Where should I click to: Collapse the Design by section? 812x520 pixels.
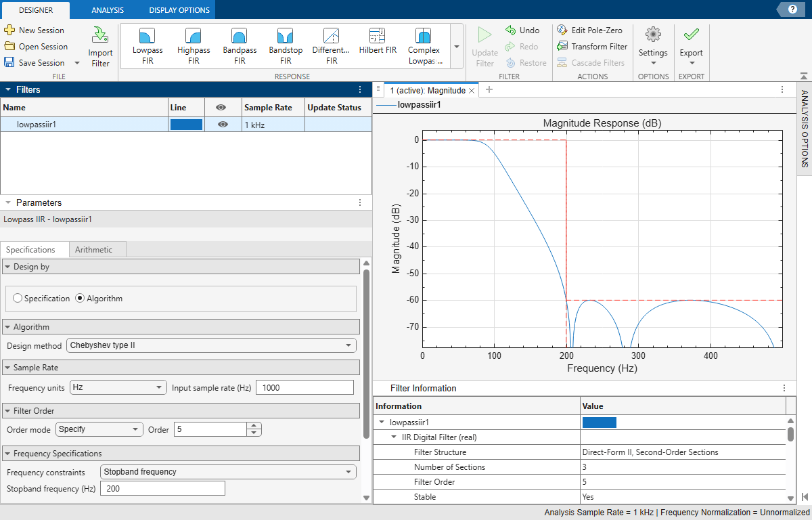pyautogui.click(x=7, y=267)
